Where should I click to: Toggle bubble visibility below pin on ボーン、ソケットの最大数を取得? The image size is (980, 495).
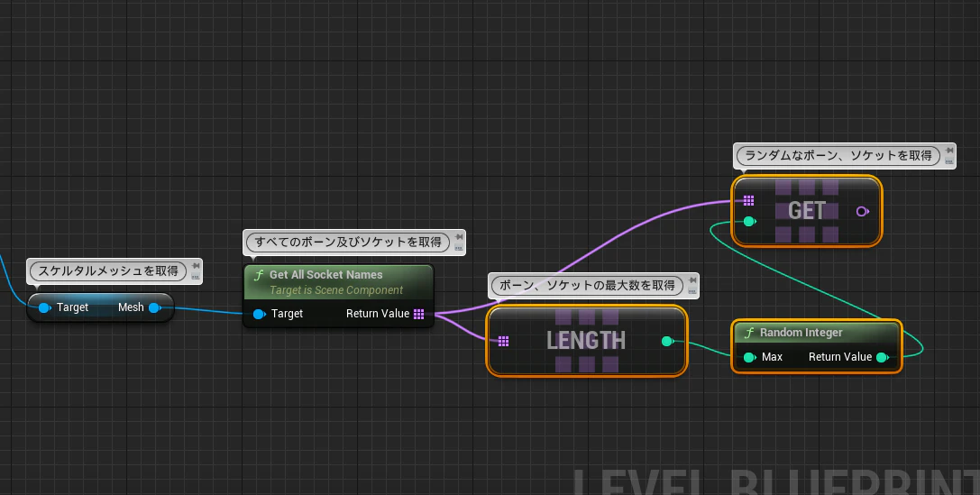click(x=692, y=291)
